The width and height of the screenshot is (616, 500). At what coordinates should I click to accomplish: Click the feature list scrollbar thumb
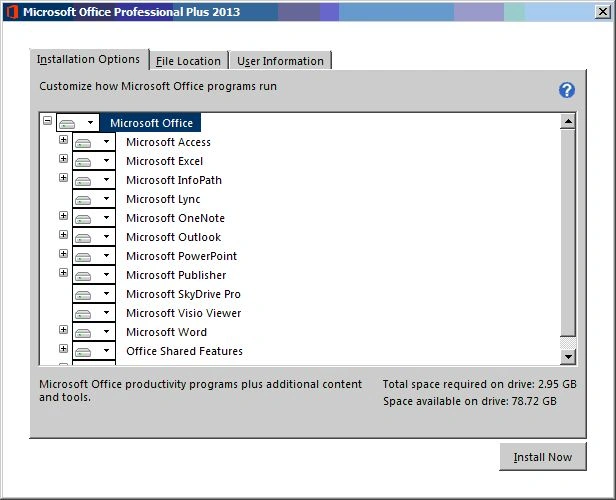[568, 233]
